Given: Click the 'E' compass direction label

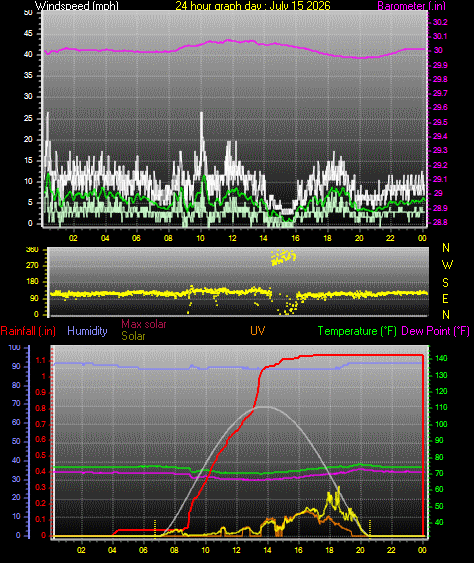Looking at the screenshot, I should [x=445, y=298].
